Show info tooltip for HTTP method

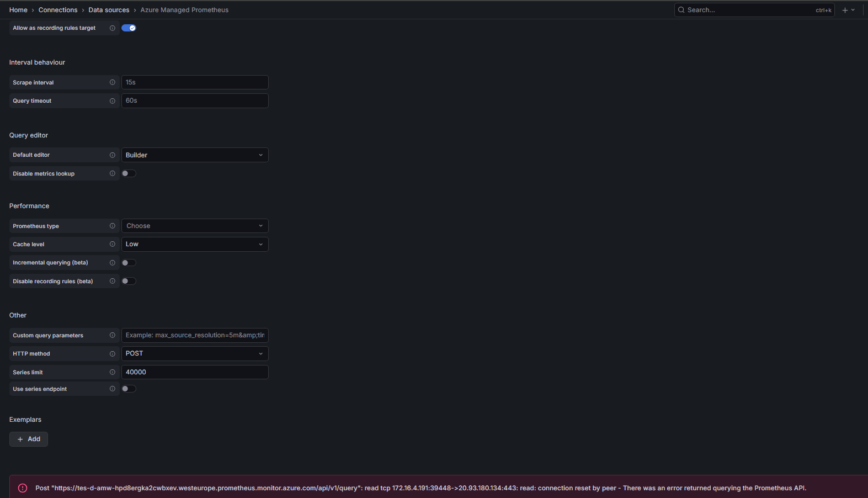[x=113, y=354]
